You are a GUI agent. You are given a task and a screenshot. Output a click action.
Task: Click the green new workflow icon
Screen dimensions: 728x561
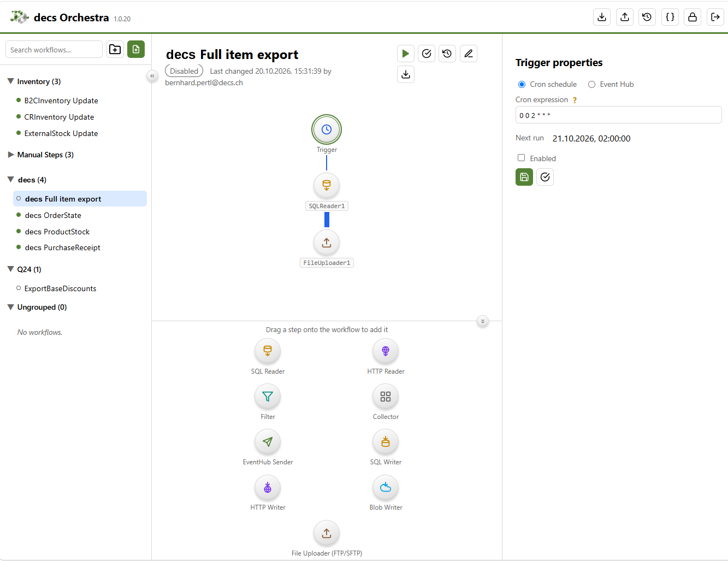(136, 49)
